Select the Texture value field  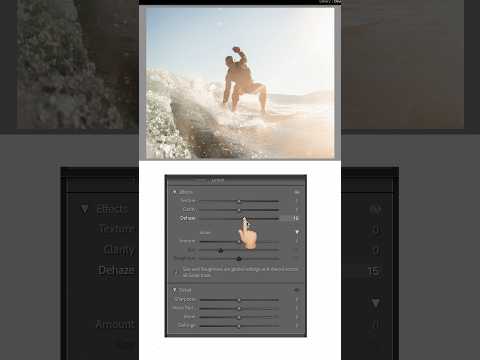click(296, 201)
